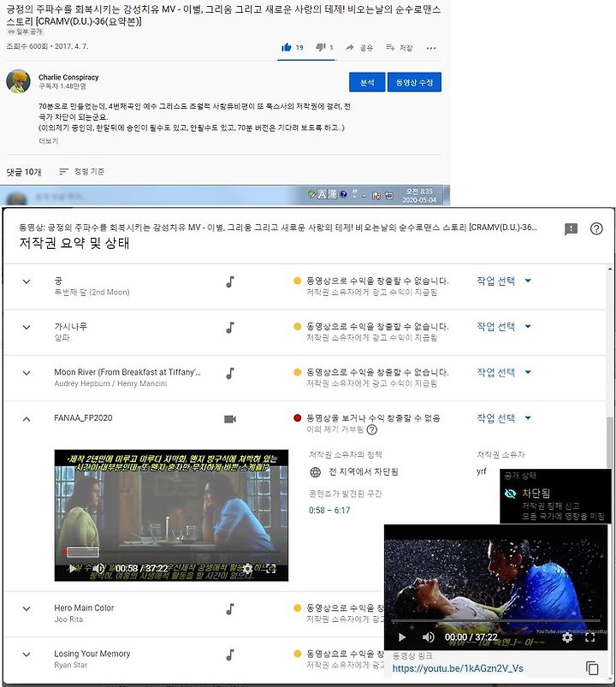Open settings gear in the FANAA preview player
616x687 pixels.
pyautogui.click(x=247, y=569)
